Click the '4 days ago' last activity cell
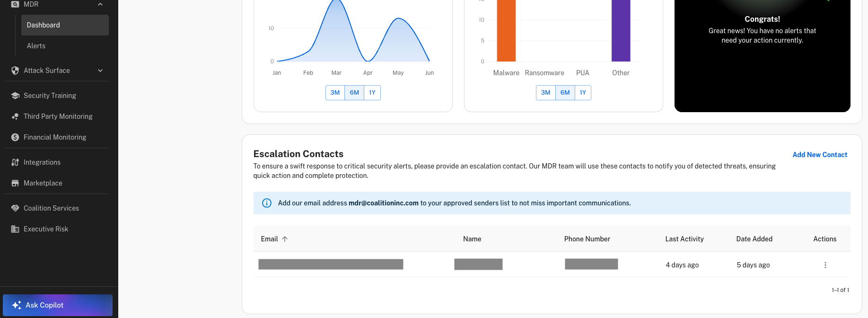868x318 pixels. (x=682, y=265)
